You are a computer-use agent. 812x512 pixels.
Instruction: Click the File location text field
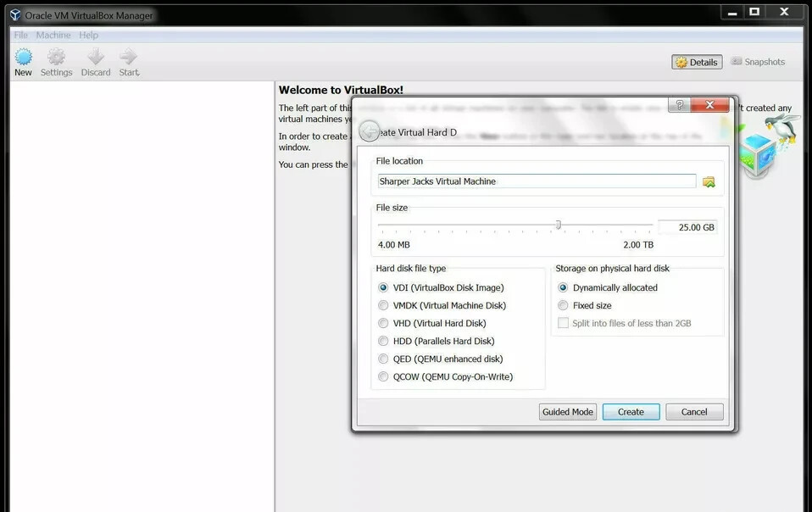[x=537, y=181]
